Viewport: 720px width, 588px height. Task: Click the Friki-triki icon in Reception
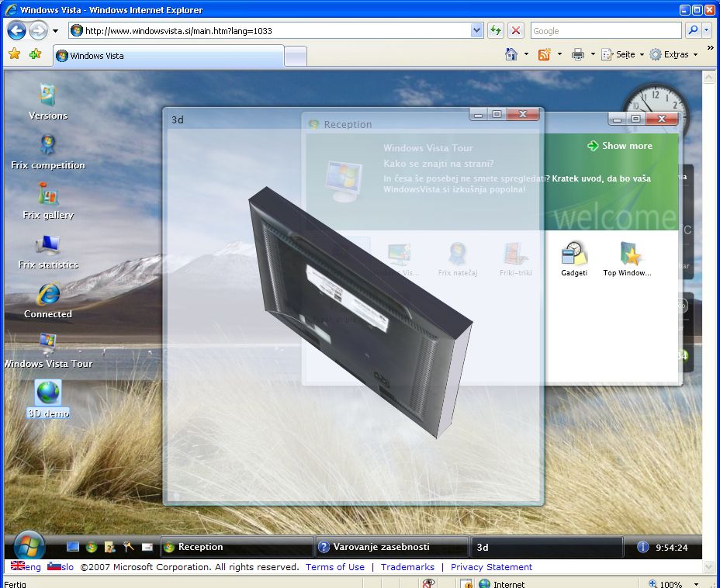515,259
